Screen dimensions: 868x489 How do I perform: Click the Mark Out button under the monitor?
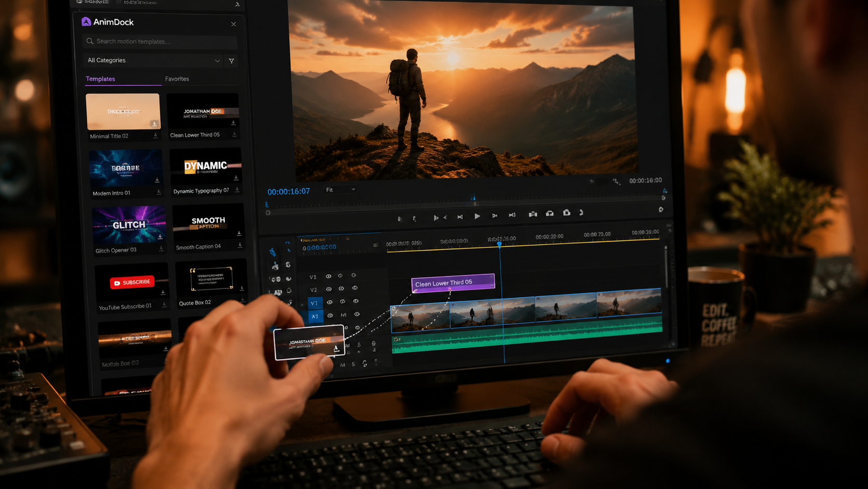click(414, 219)
